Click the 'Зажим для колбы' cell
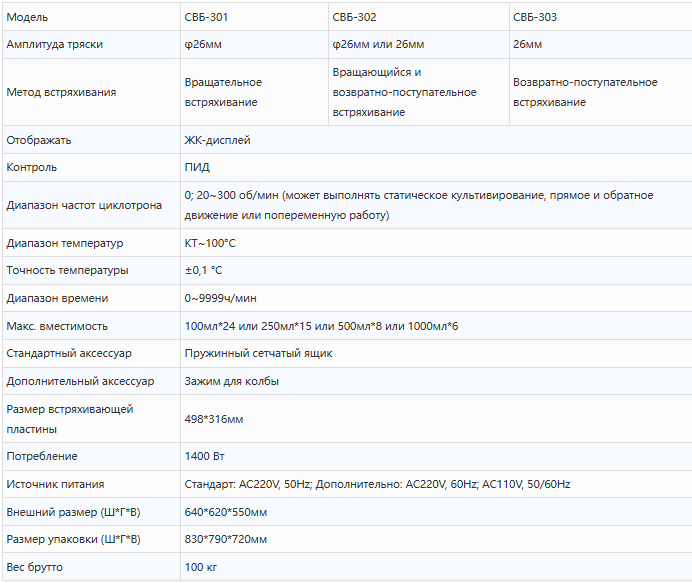The height and width of the screenshot is (583, 692). tap(232, 381)
